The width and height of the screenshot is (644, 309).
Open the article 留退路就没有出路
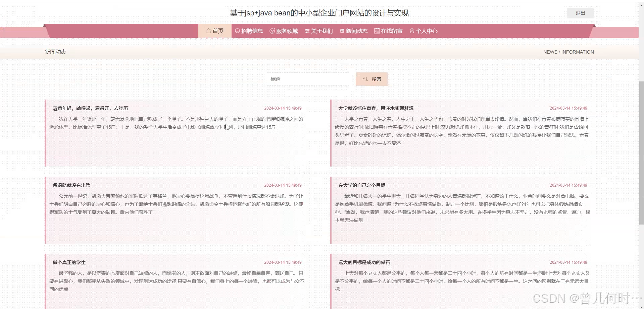71,185
